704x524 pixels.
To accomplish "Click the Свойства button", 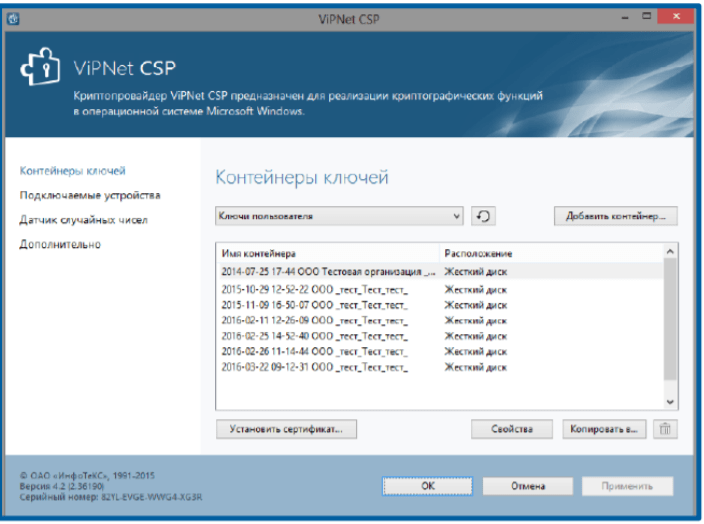I will (512, 429).
